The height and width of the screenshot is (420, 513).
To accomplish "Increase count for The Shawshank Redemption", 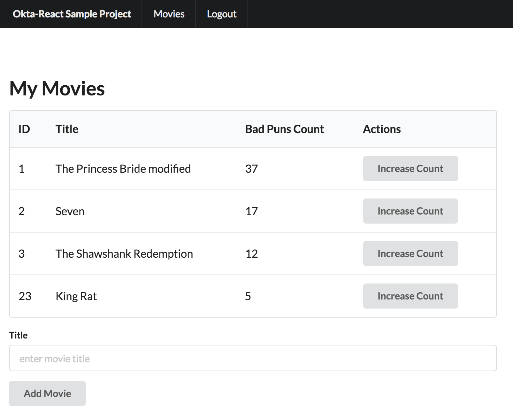I will [x=410, y=254].
